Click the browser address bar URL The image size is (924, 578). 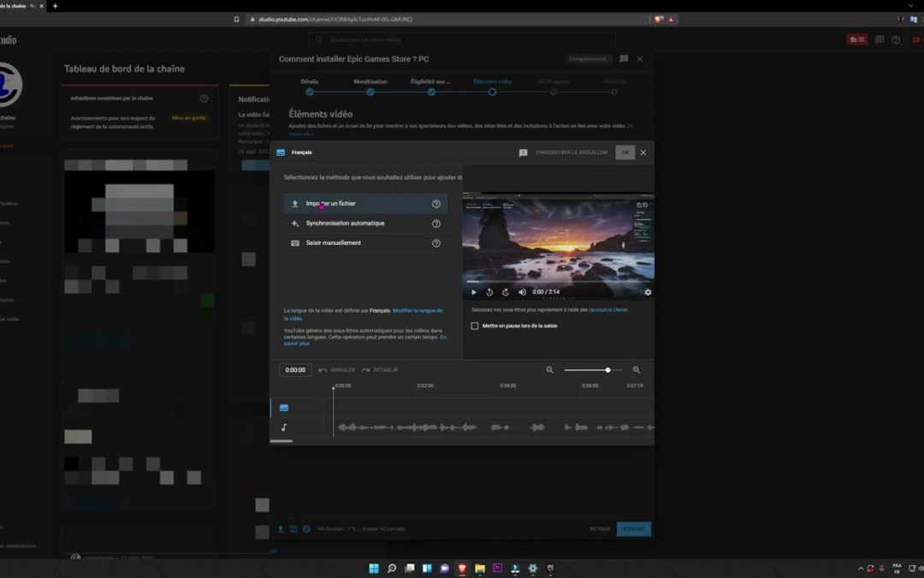(x=335, y=20)
